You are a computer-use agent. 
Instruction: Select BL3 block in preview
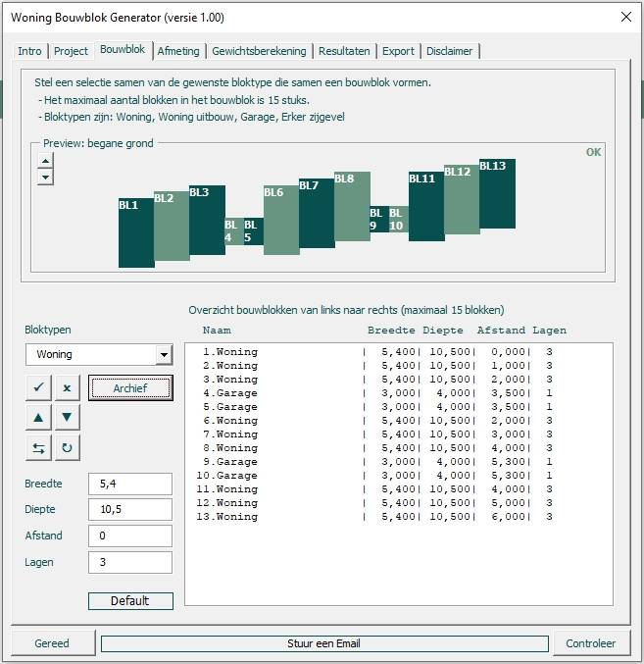[x=207, y=221]
